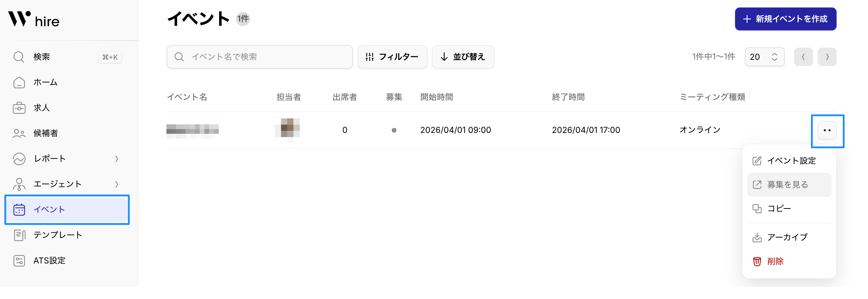Click the 並び替え sort button
The height and width of the screenshot is (299, 868).
coord(463,57)
